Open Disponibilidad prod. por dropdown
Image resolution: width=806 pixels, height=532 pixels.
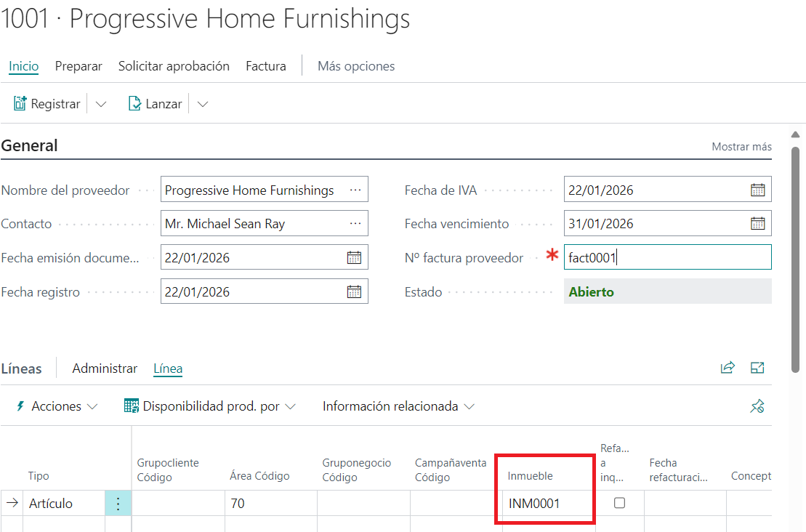click(x=291, y=406)
